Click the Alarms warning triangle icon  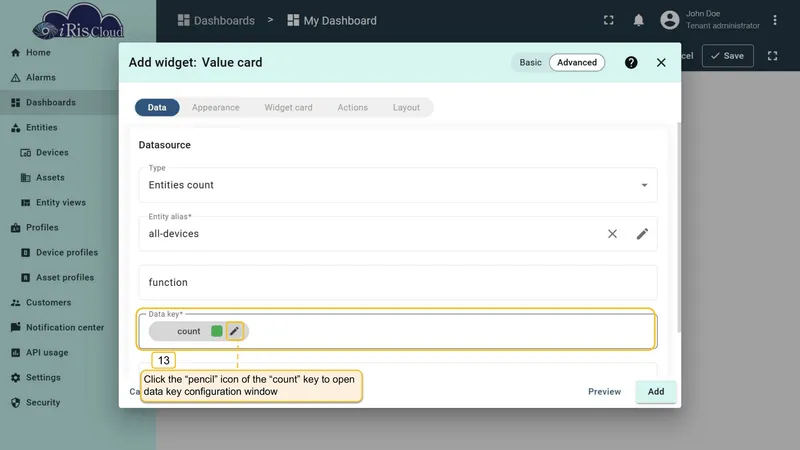tap(15, 78)
